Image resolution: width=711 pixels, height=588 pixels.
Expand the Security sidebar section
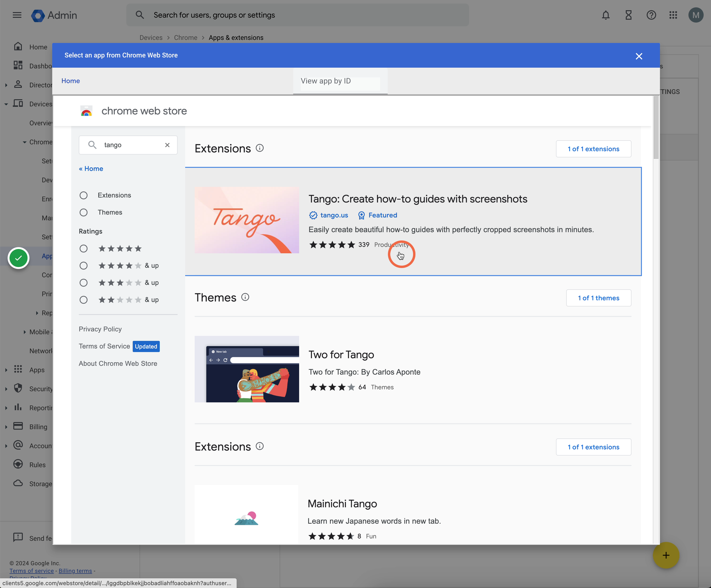point(6,389)
